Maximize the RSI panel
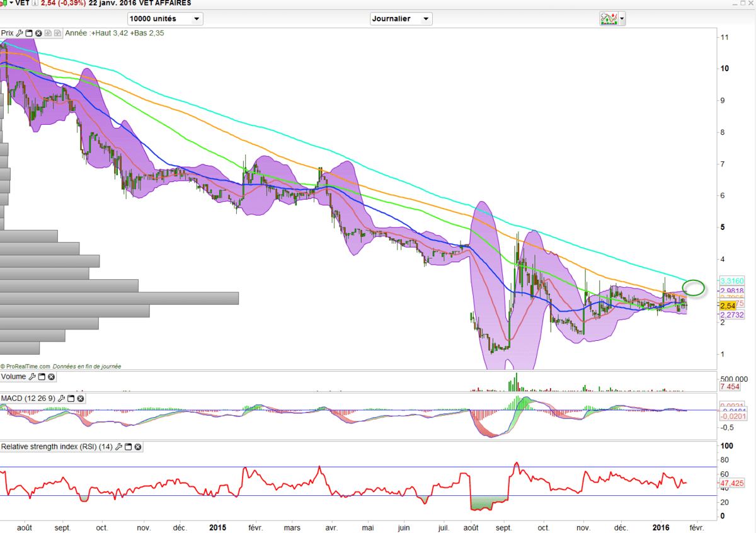756x533 pixels. (128, 447)
